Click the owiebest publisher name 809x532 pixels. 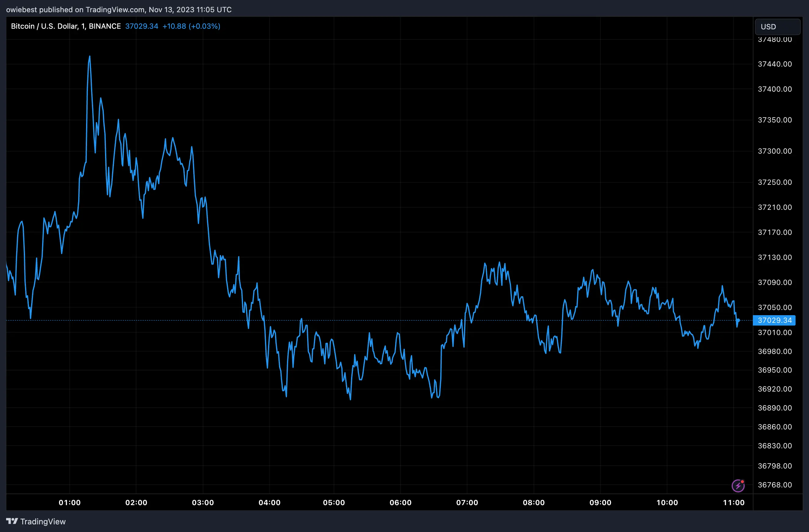pos(21,9)
